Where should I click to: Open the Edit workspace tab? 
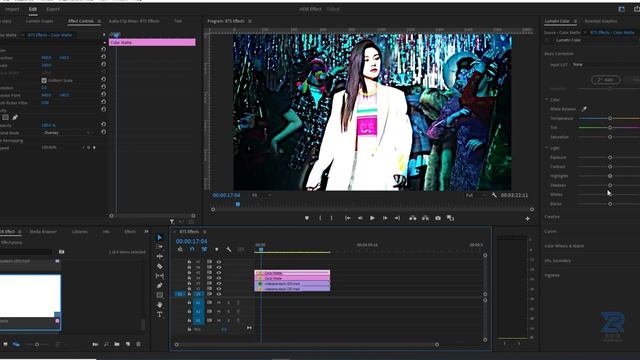pyautogui.click(x=33, y=9)
